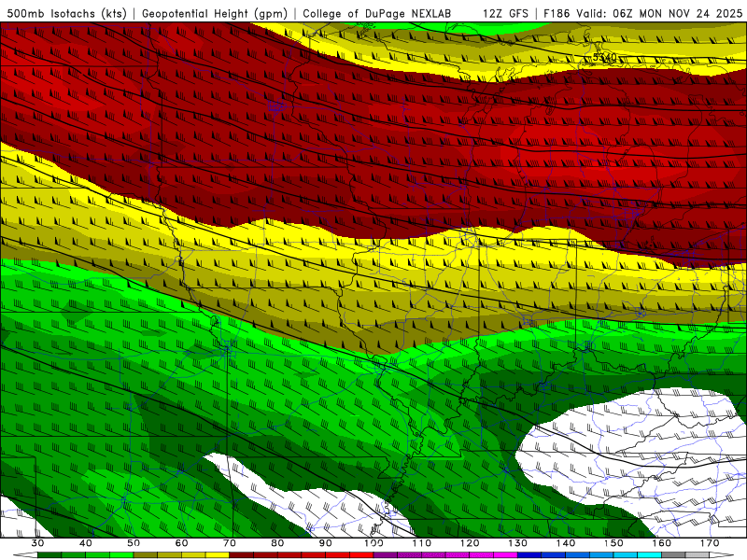Click the '110' value on the color scale

pyautogui.click(x=422, y=543)
